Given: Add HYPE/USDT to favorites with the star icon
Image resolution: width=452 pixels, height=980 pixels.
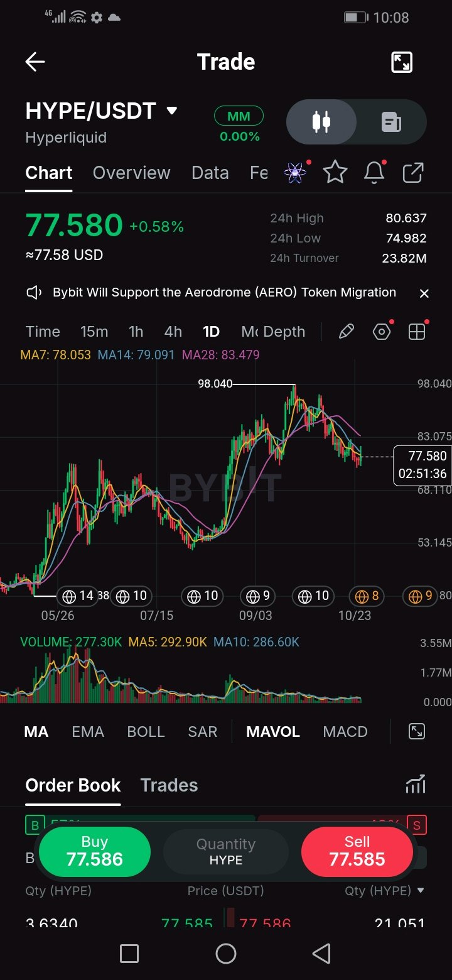Looking at the screenshot, I should [x=335, y=172].
